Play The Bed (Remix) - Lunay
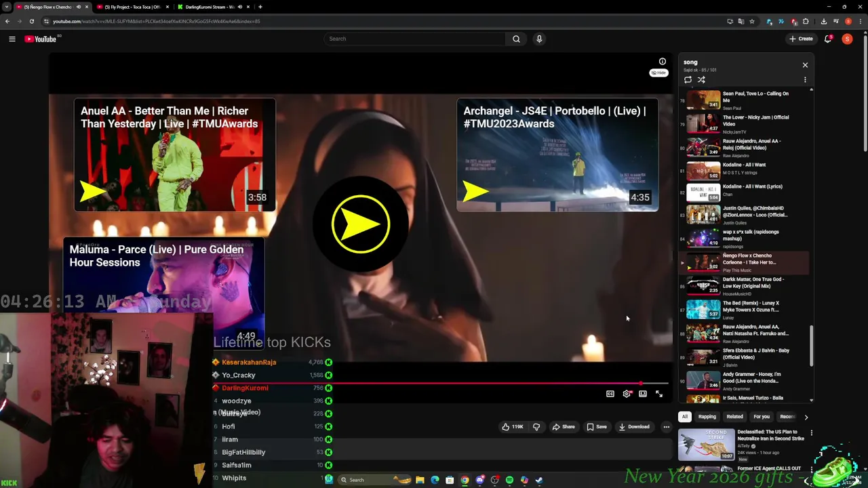The height and width of the screenshot is (488, 868). coord(745,310)
